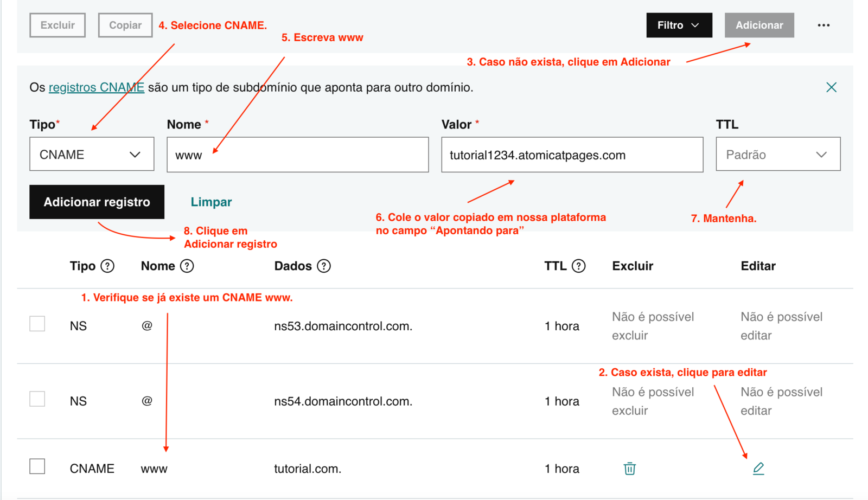Screen dimensions: 868x500
Task: Click the 1 hora TTL in ns54 row
Action: [x=562, y=401]
